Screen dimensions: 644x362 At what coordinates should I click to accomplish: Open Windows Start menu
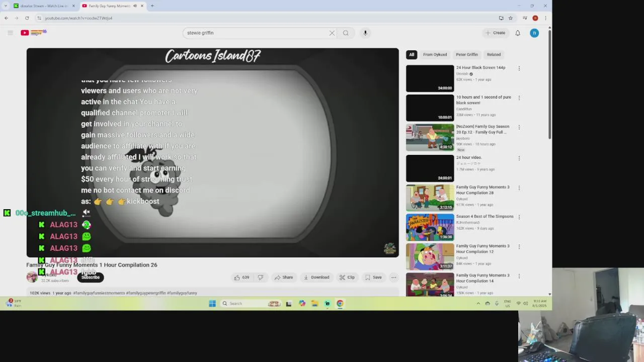tap(212, 304)
